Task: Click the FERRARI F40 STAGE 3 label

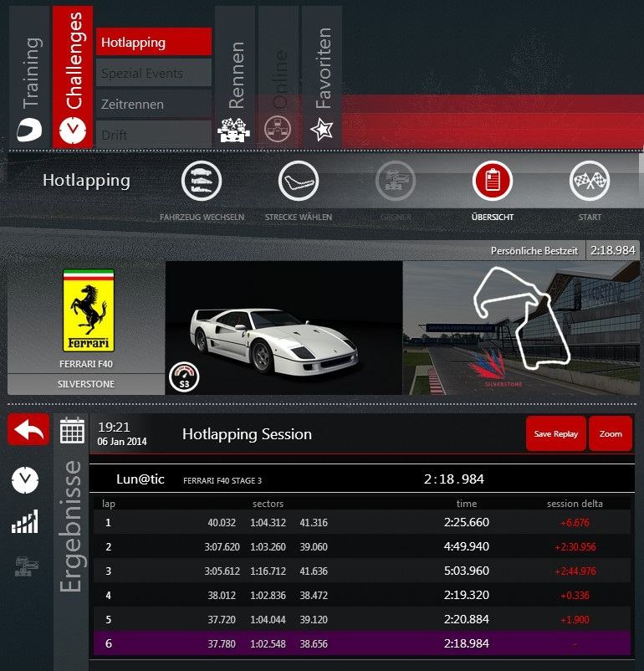Action: click(222, 480)
